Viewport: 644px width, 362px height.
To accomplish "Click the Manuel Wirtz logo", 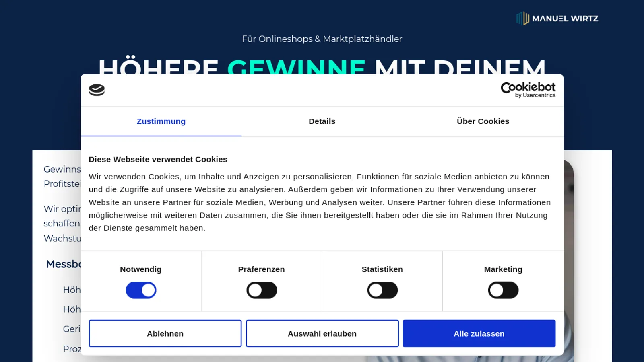I will coord(557,19).
